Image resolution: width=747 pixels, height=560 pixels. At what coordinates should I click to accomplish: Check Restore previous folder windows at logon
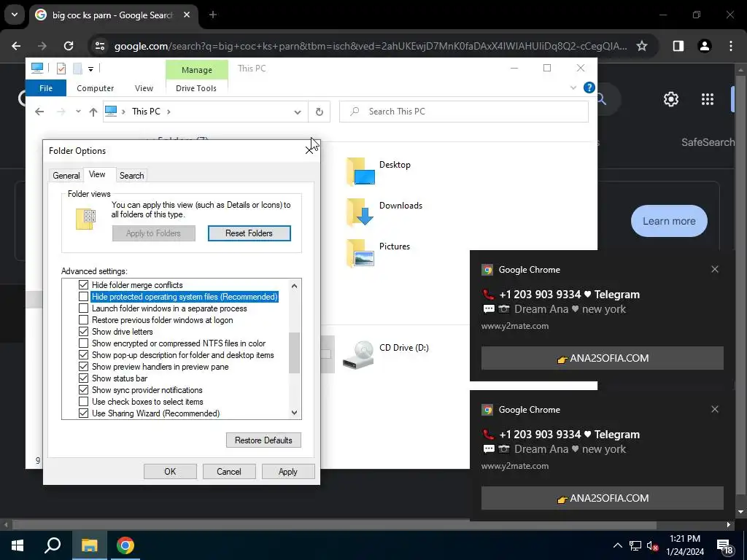coord(83,320)
